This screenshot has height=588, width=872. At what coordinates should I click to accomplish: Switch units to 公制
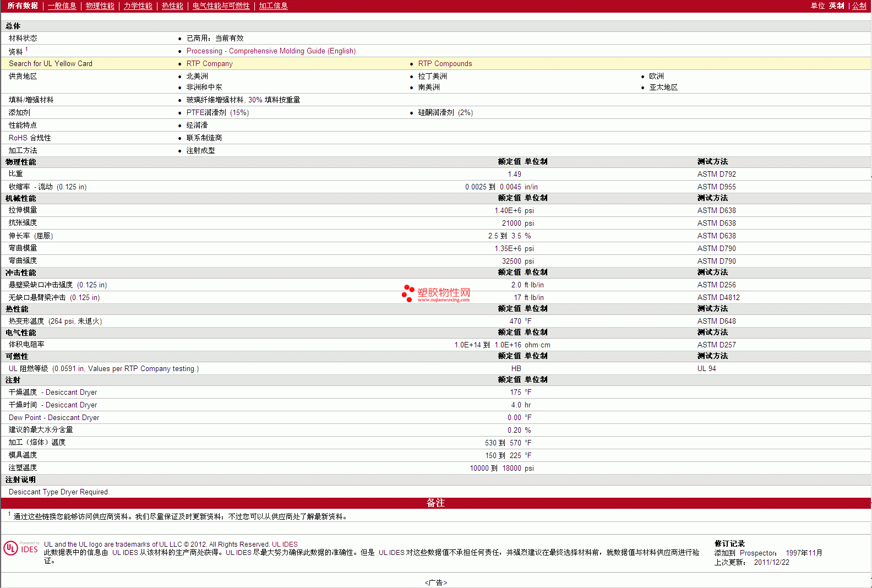click(859, 6)
